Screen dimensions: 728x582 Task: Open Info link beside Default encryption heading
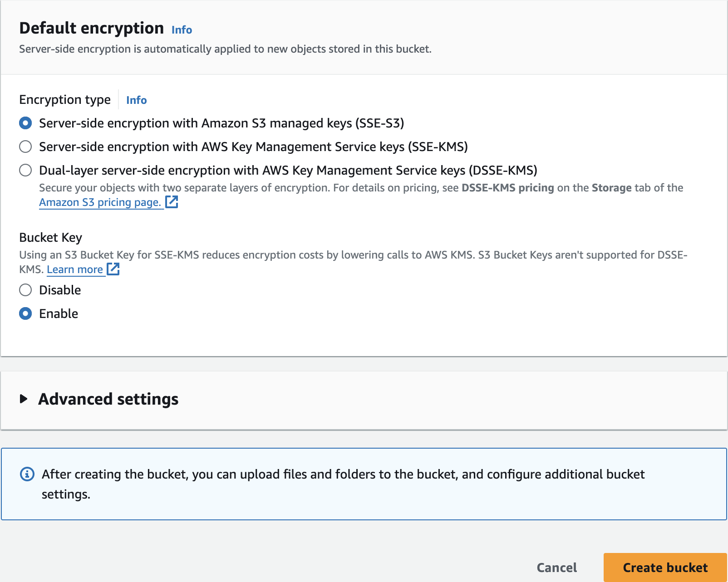182,30
